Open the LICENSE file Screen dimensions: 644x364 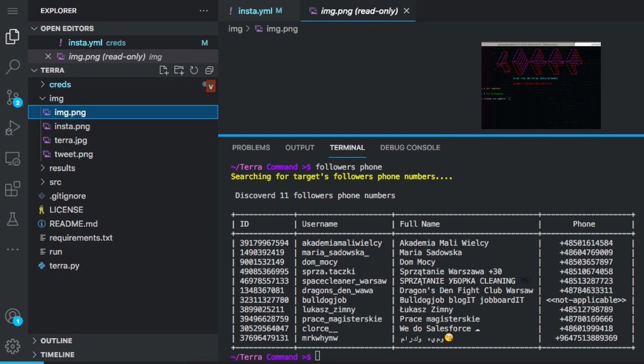click(123, 210)
